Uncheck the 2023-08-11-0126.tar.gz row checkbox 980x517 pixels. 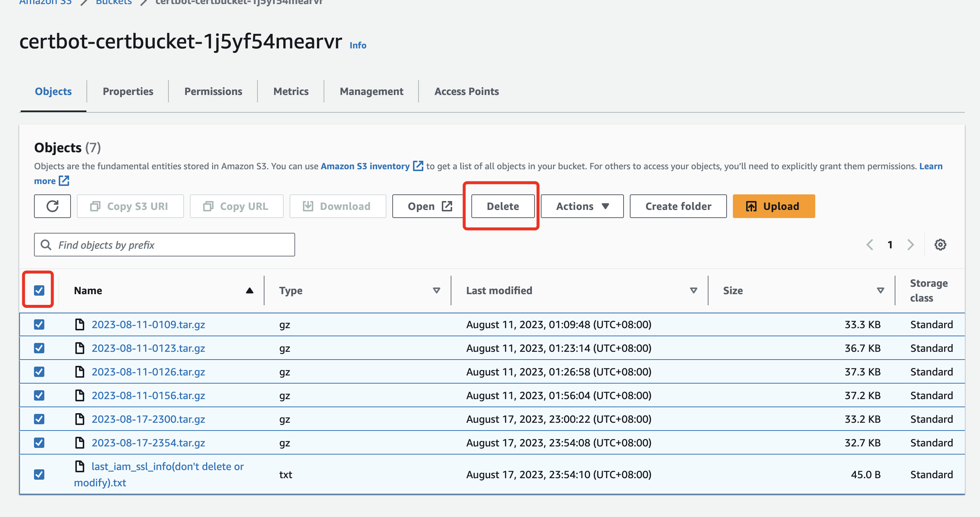coord(39,371)
